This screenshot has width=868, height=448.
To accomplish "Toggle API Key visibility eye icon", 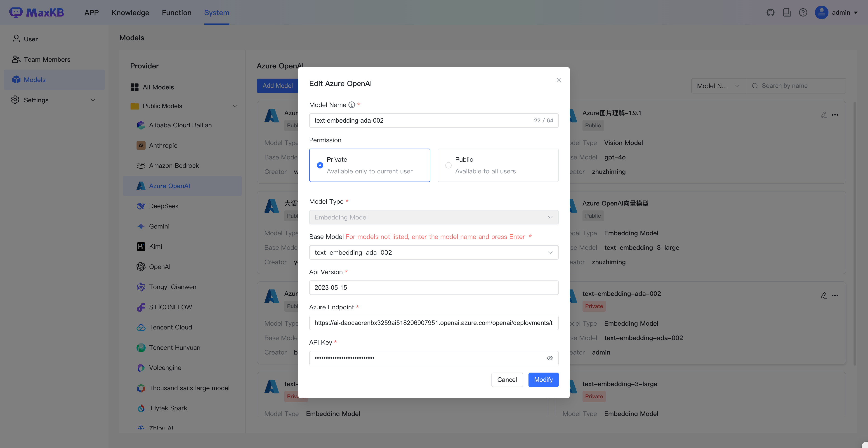I will tap(550, 358).
